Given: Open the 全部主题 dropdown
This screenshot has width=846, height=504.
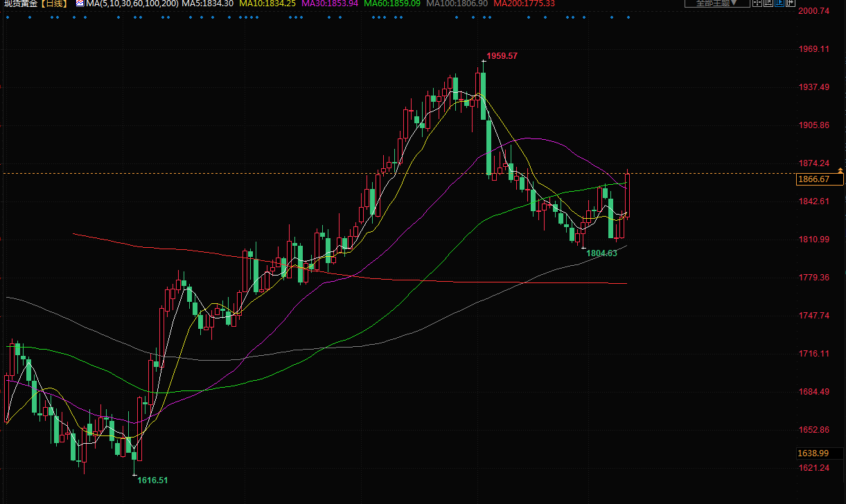Looking at the screenshot, I should (x=716, y=3).
